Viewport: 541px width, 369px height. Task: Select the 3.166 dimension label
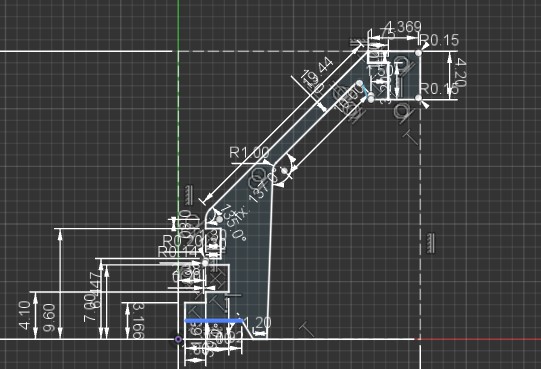[139, 321]
